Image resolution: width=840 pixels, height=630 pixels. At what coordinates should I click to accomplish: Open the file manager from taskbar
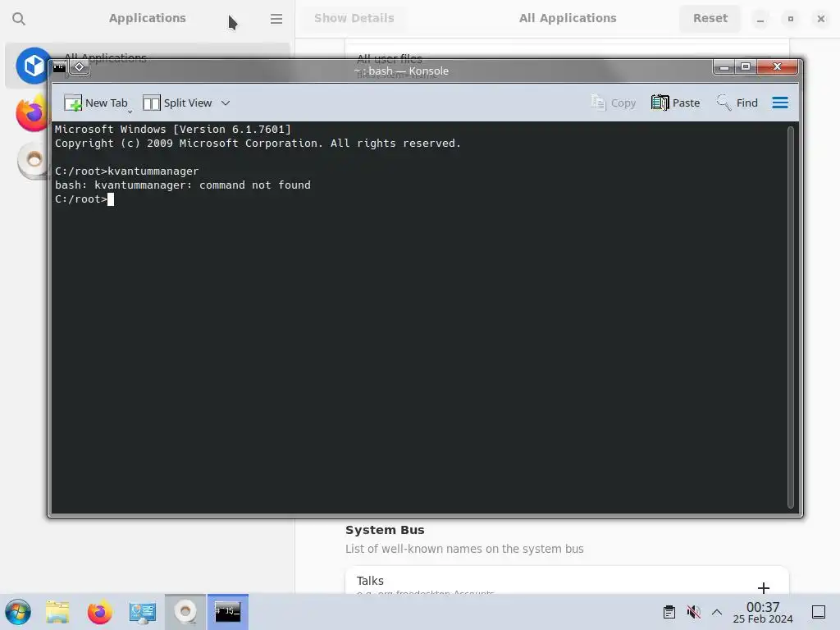pos(57,612)
